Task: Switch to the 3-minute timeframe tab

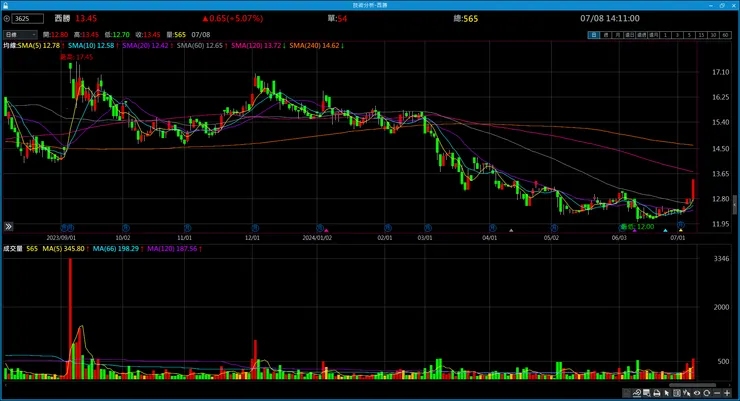Action: [677, 35]
